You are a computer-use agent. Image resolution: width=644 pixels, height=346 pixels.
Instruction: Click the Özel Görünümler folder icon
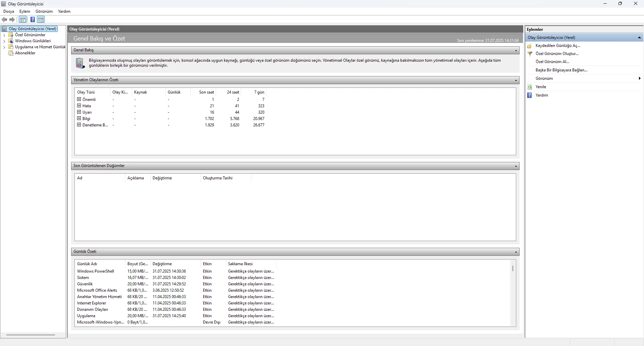(11, 35)
